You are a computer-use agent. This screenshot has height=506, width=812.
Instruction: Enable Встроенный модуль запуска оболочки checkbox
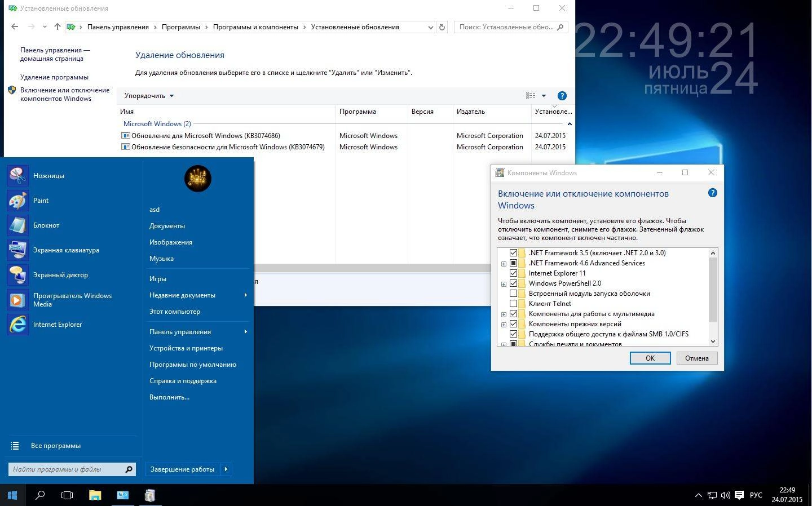513,294
